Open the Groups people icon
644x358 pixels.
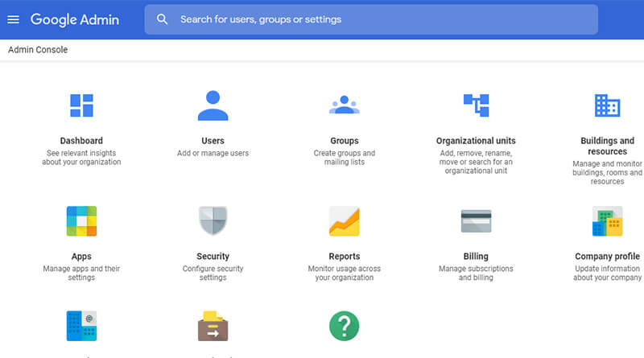[x=345, y=105]
